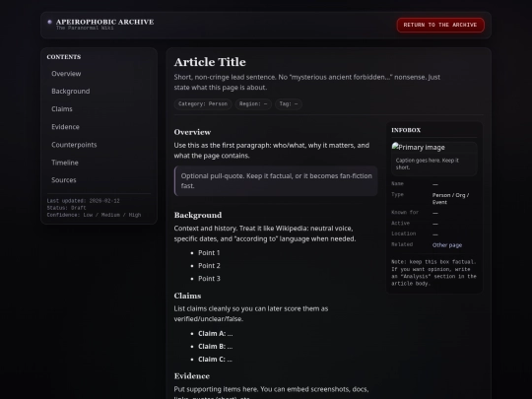Click the Last updated date text
The width and height of the screenshot is (532, 399).
coord(83,201)
